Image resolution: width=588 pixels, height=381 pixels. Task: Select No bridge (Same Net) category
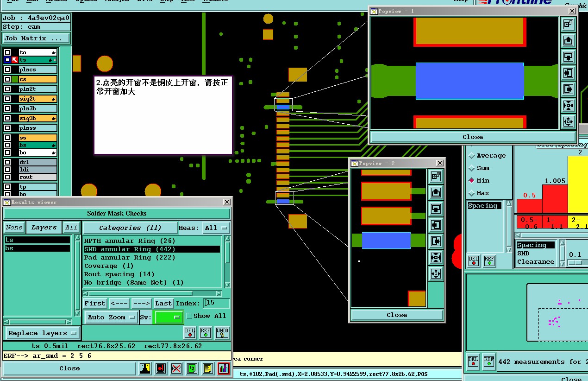(151, 283)
